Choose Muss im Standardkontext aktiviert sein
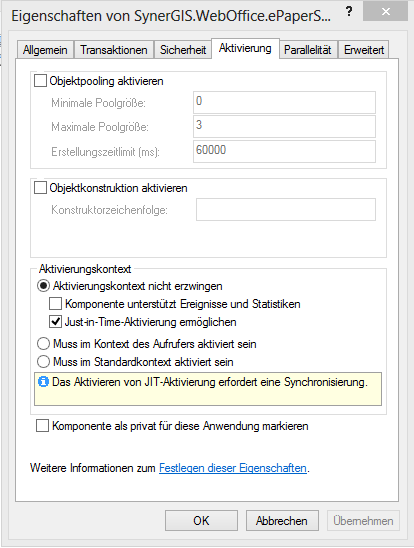The height and width of the screenshot is (548, 414). [x=43, y=361]
